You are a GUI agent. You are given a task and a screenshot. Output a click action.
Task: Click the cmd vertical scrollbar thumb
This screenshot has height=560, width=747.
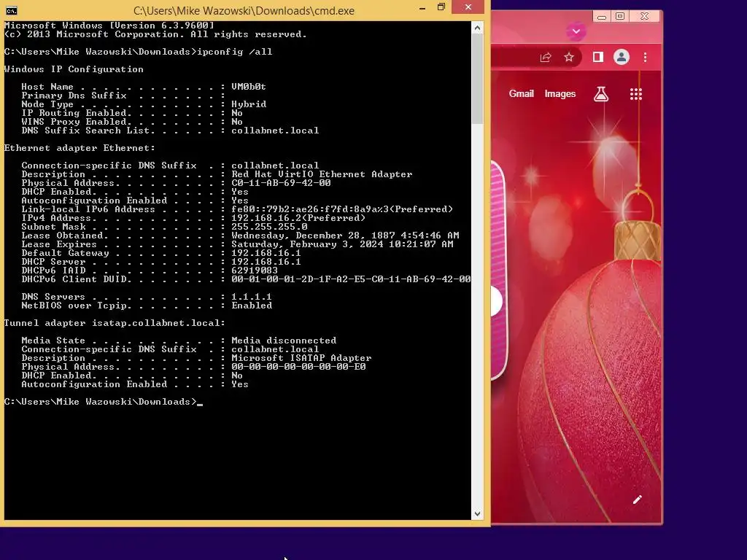477,79
